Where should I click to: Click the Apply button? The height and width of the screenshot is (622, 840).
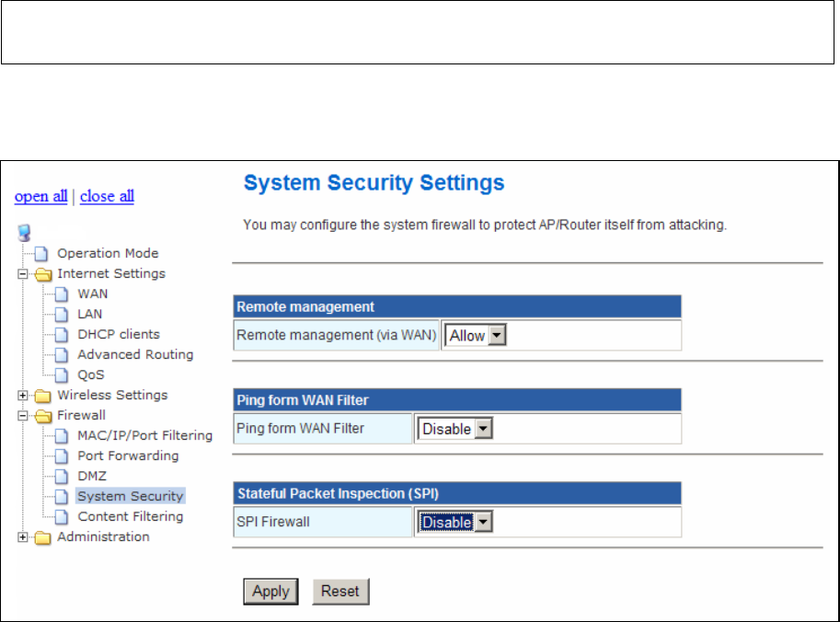pos(270,592)
